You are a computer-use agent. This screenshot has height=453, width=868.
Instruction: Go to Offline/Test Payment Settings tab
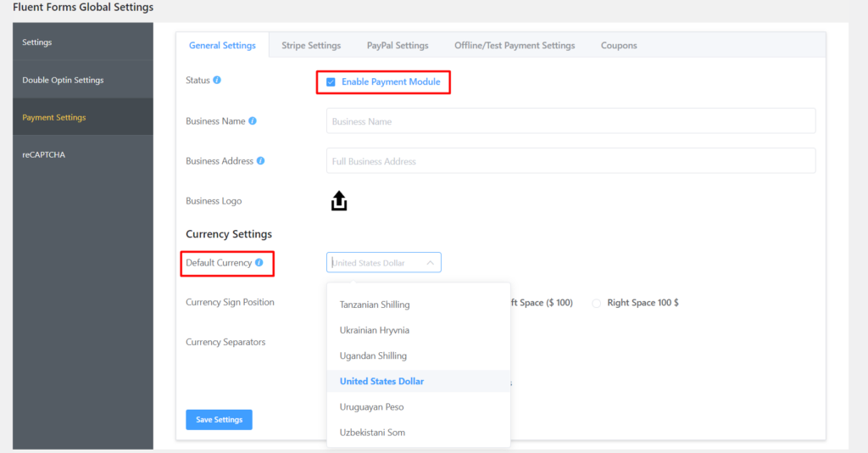(515, 46)
